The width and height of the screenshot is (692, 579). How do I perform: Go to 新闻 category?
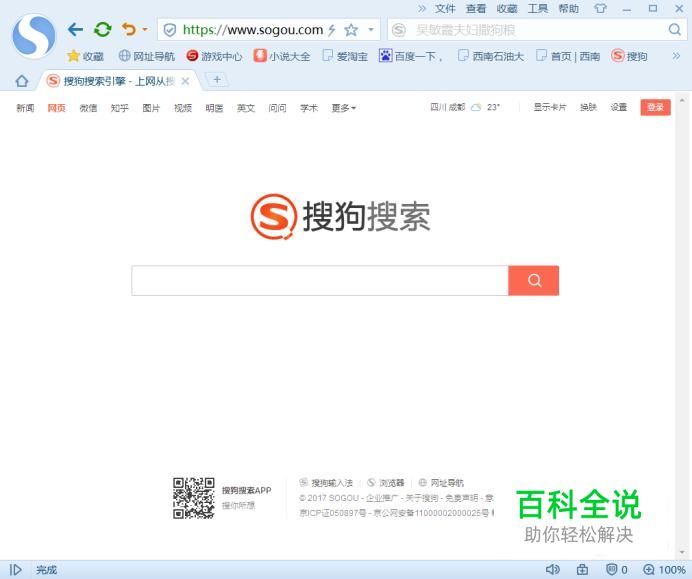pos(25,108)
